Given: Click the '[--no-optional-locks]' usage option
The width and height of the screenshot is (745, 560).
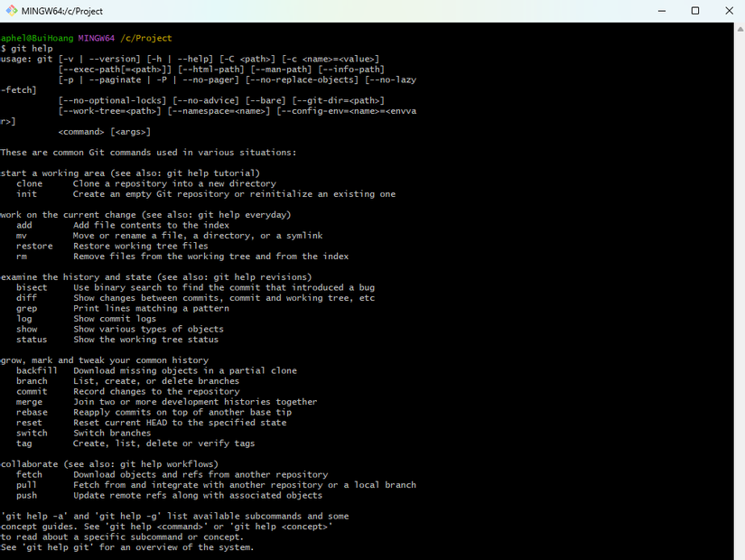Looking at the screenshot, I should point(112,101).
